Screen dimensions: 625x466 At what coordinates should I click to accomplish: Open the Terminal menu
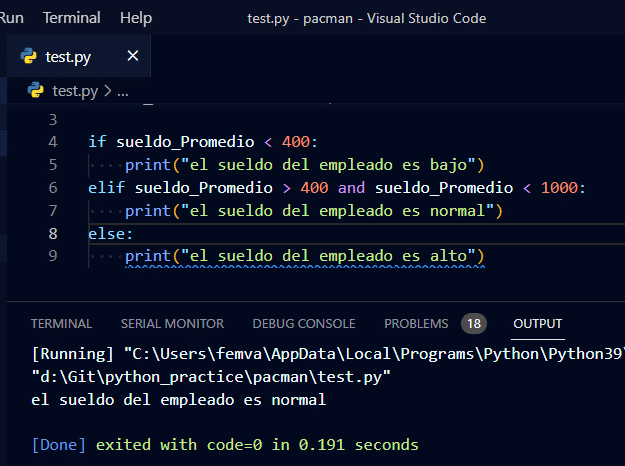71,18
